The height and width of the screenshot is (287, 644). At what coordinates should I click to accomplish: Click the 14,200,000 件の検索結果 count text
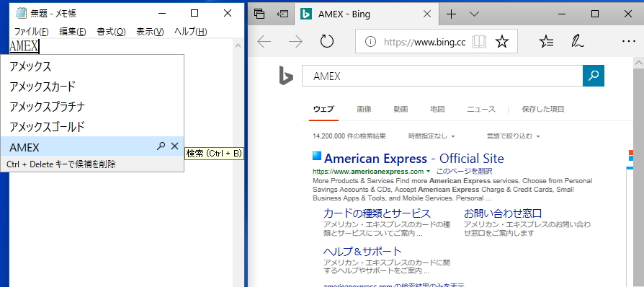(x=349, y=136)
